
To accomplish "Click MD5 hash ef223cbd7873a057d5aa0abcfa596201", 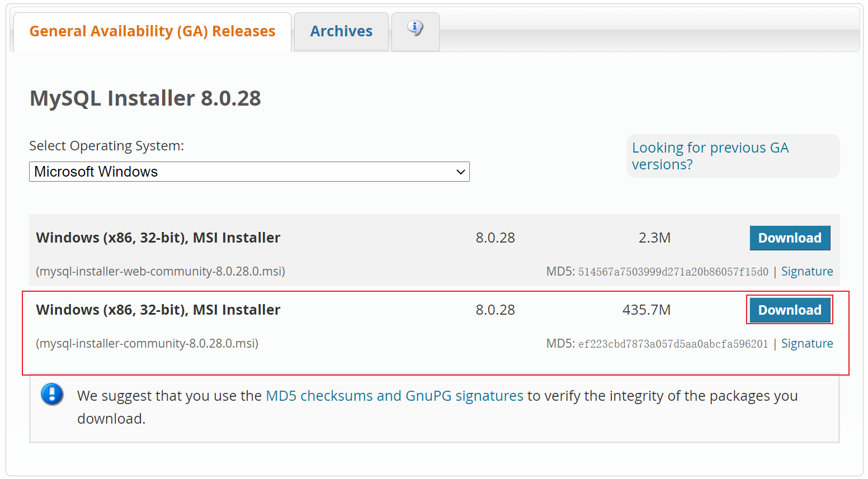I will [x=673, y=344].
